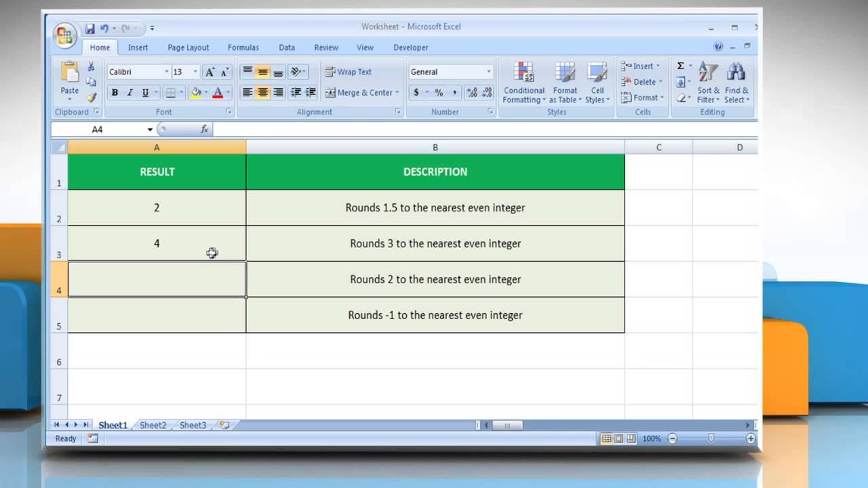Open the Insert ribbon tab
This screenshot has width=868, height=488.
coord(138,47)
